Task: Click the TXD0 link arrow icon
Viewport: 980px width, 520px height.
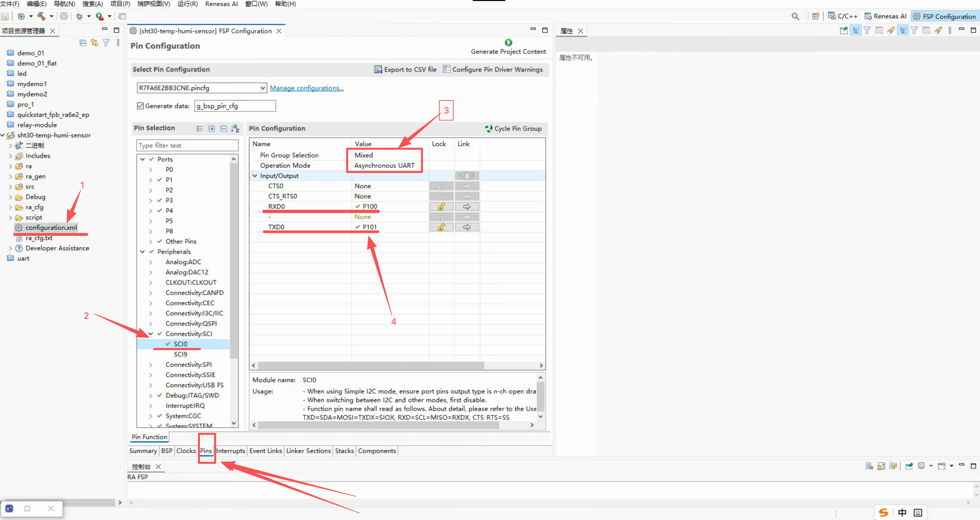Action: point(467,227)
